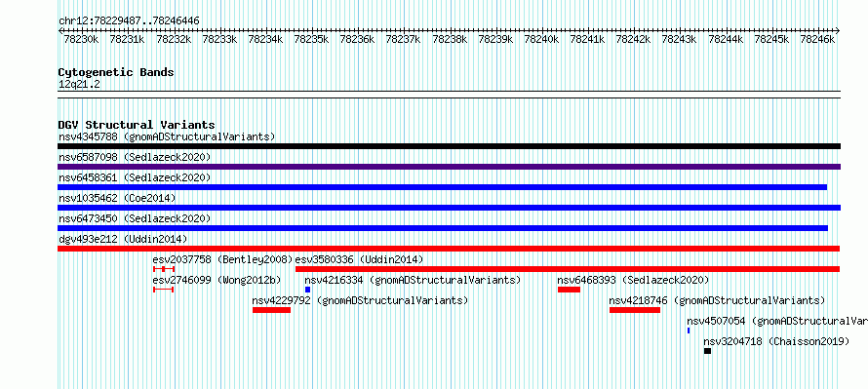Click the esv2037758 small red glyph
Viewport: 868px width, 389px height.
[x=164, y=269]
